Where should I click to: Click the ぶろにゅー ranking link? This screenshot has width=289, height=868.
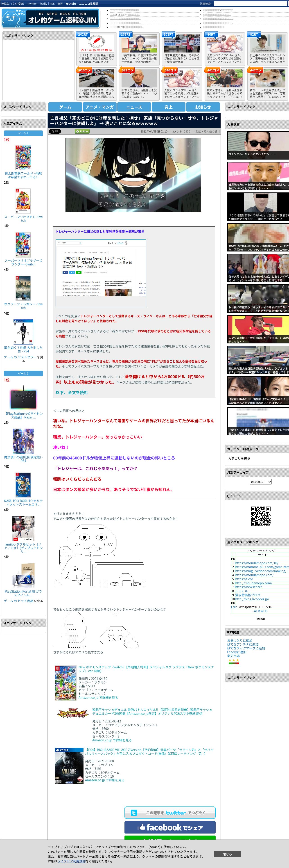pyautogui.click(x=243, y=591)
